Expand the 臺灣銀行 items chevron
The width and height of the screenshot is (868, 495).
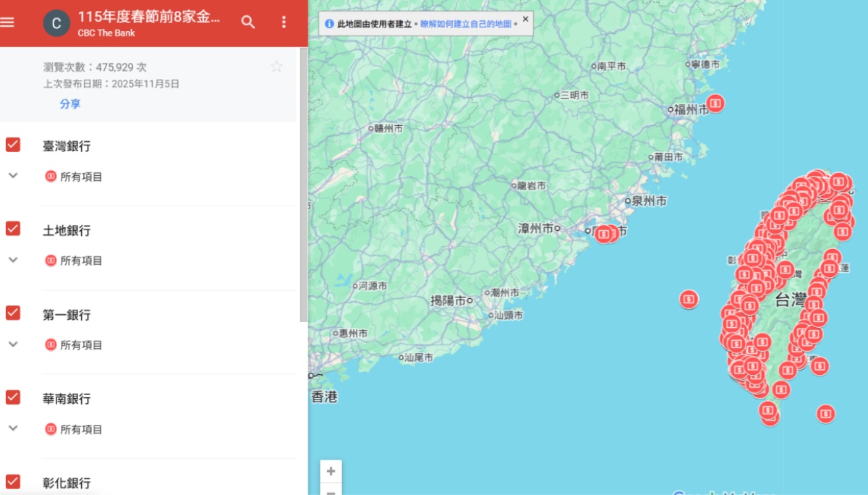tap(13, 176)
